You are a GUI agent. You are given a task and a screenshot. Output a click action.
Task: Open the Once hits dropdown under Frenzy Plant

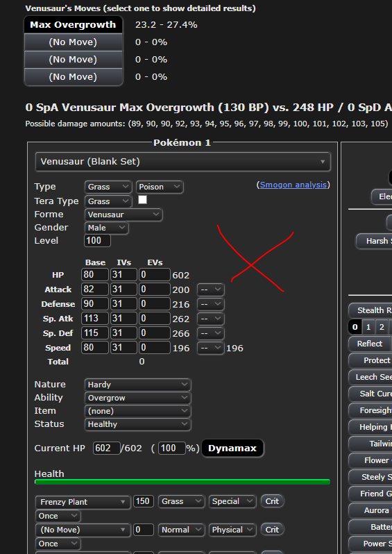[58, 516]
